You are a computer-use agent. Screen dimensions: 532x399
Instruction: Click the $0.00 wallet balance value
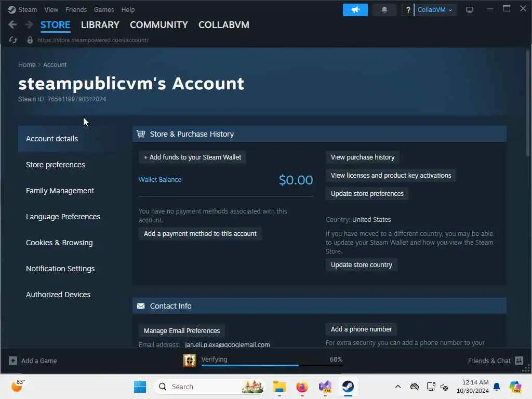pyautogui.click(x=296, y=180)
